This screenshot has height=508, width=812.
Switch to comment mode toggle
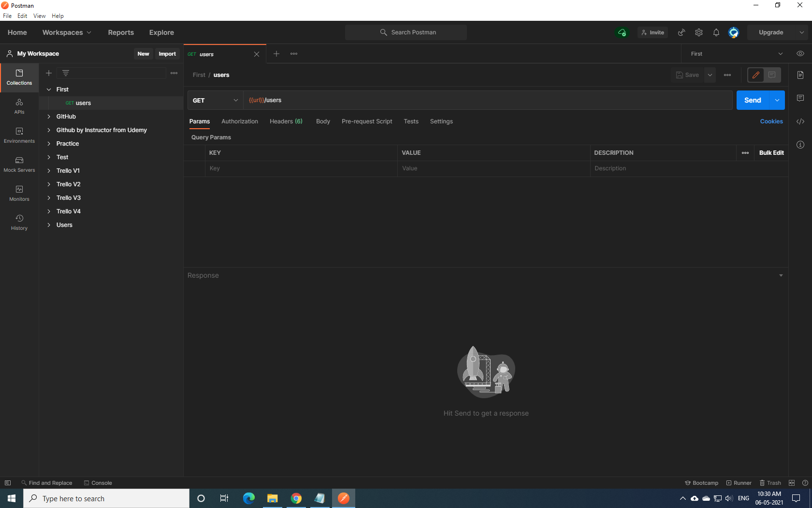pyautogui.click(x=772, y=75)
